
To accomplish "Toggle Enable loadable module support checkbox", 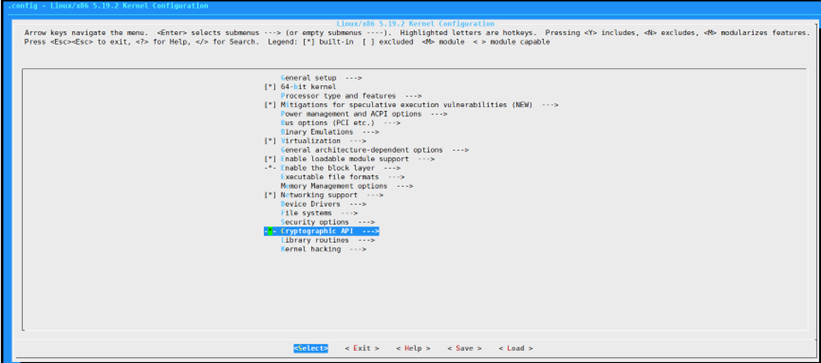I will (x=270, y=159).
